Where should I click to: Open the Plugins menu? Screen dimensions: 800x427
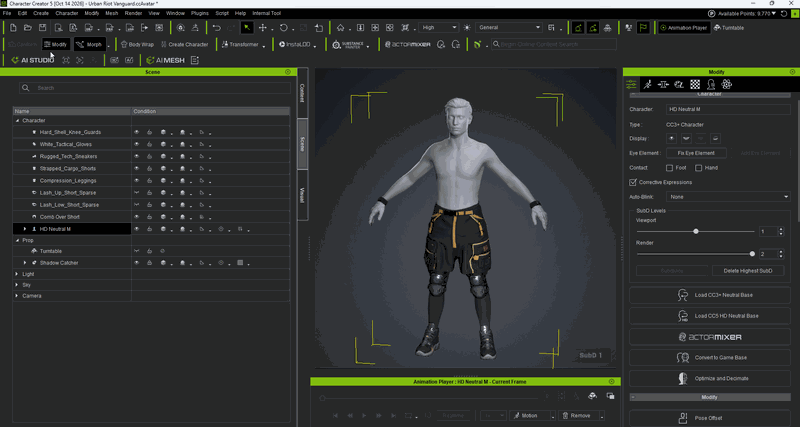tap(199, 13)
